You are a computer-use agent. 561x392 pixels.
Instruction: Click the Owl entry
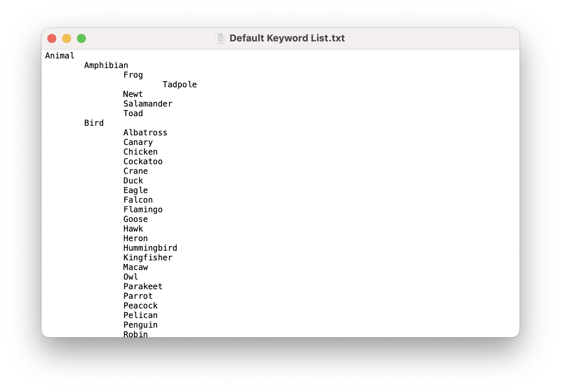[x=131, y=277]
